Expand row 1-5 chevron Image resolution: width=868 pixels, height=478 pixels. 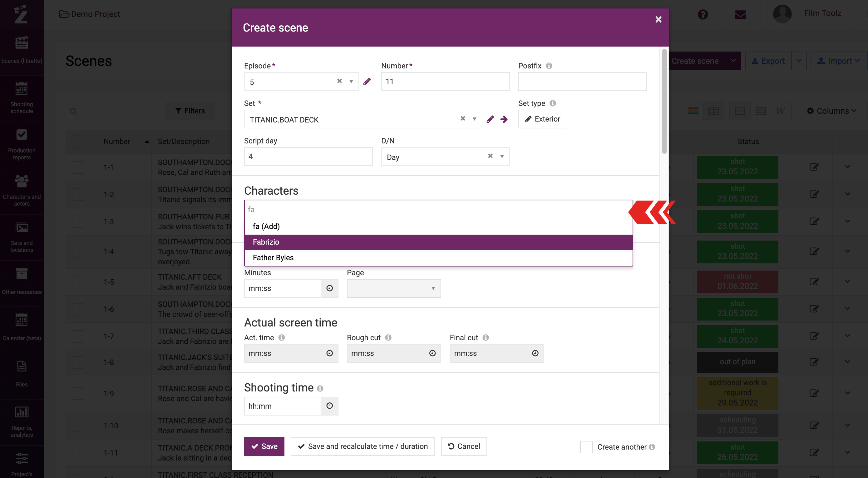click(x=847, y=281)
